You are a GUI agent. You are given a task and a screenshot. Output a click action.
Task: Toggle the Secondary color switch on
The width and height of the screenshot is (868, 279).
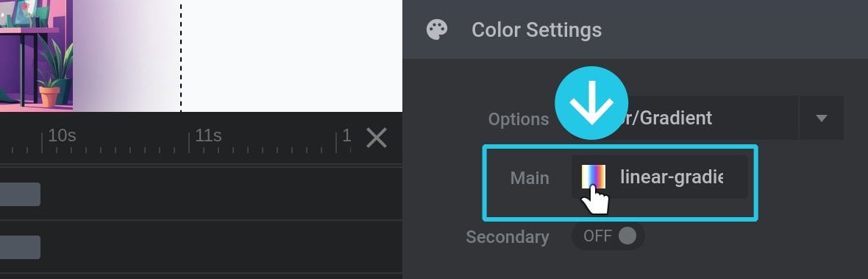pos(608,236)
